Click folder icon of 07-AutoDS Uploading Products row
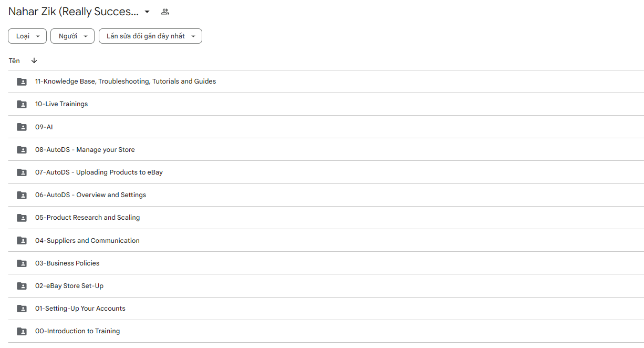This screenshot has width=644, height=348. click(22, 172)
